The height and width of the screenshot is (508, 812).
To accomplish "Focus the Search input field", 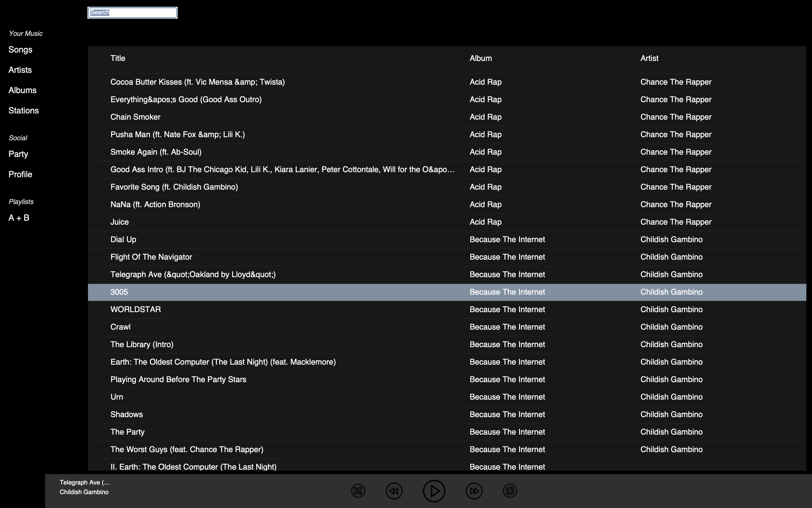I will pos(132,12).
